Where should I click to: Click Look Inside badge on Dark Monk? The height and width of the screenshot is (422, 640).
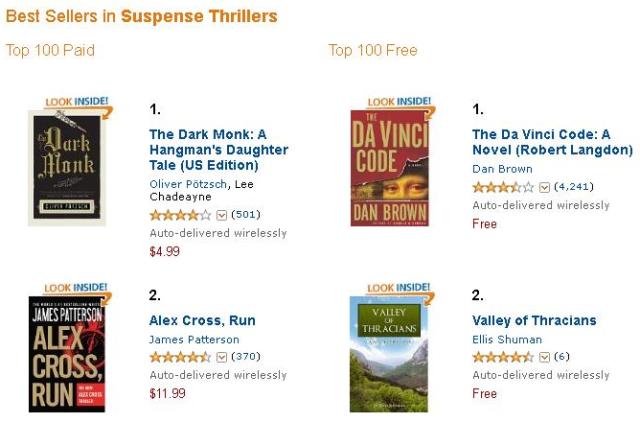point(78,101)
